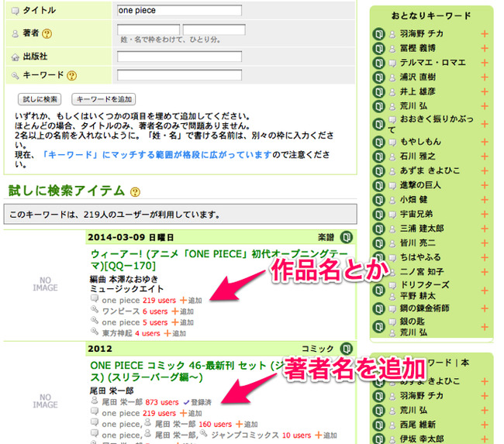Add one piece, 尾田 栄一郎 160 users keyword
The image size is (504, 444).
click(x=247, y=425)
